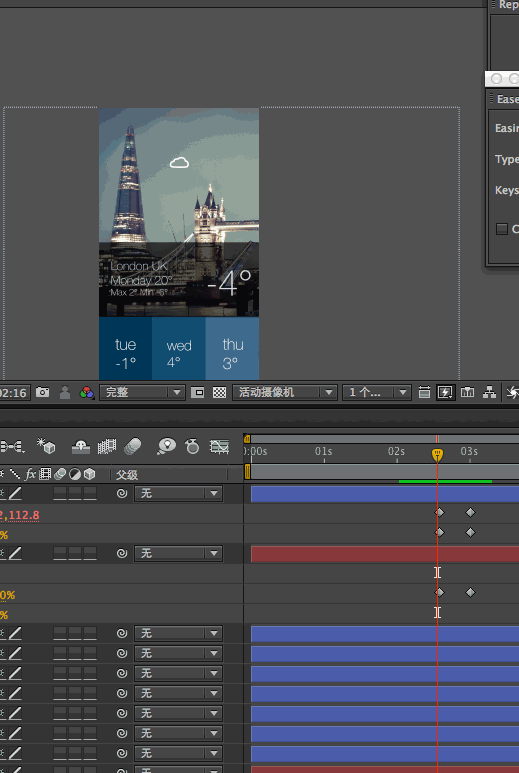This screenshot has height=773, width=519.
Task: Open the composition flowchart icon
Action: click(489, 392)
